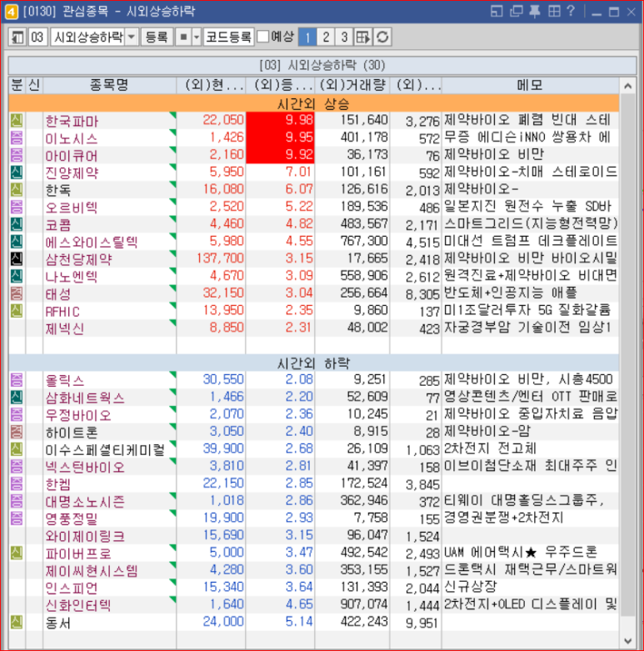Click the 분 column header
Image resolution: width=644 pixels, height=651 pixels.
[17, 86]
